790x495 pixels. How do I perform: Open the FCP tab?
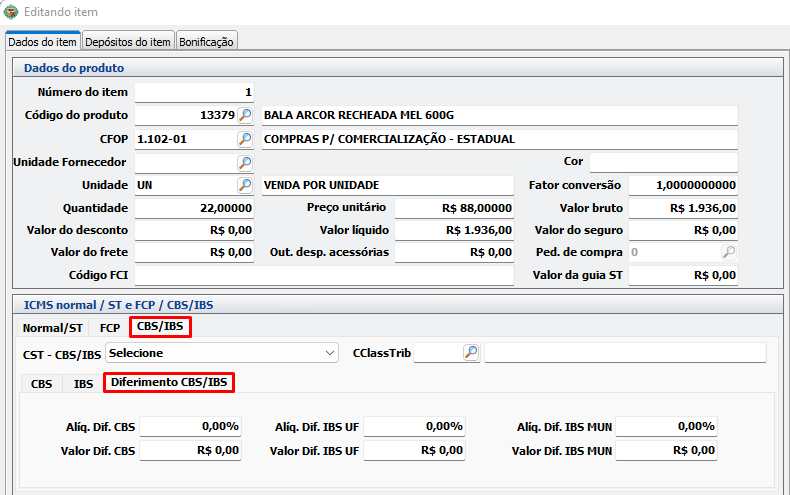tap(109, 327)
